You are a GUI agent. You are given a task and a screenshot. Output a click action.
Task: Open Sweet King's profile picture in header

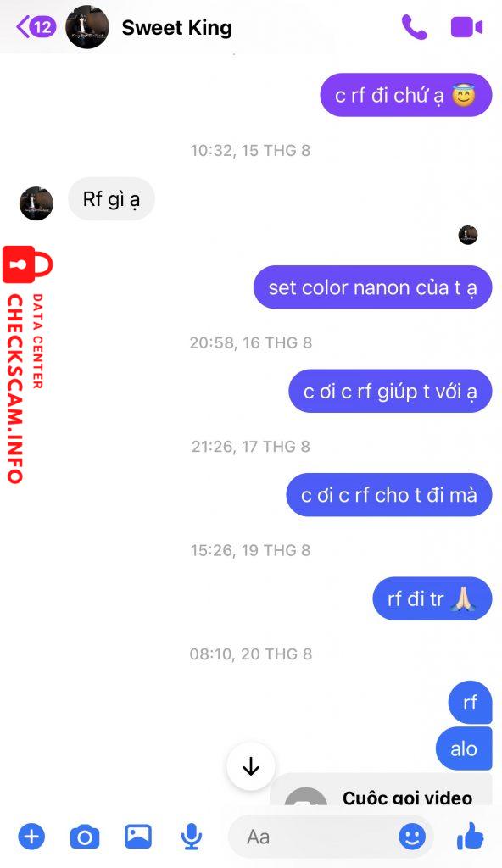point(87,27)
